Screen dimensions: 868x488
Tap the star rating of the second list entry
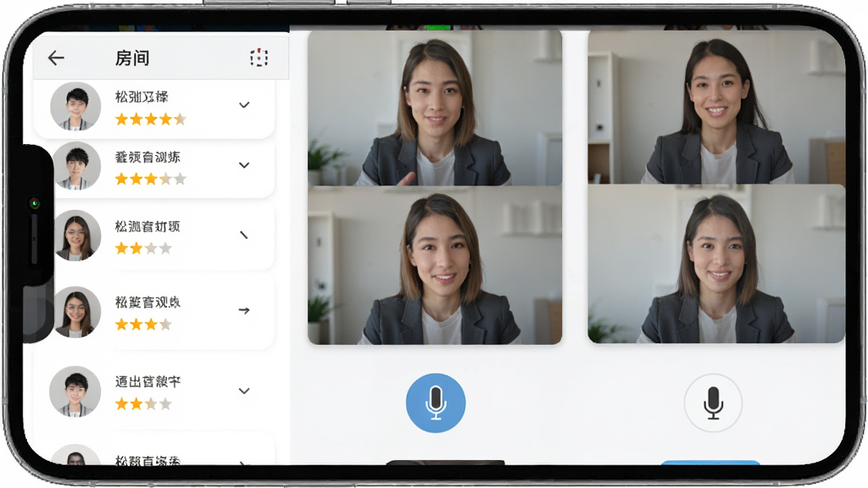coord(151,179)
